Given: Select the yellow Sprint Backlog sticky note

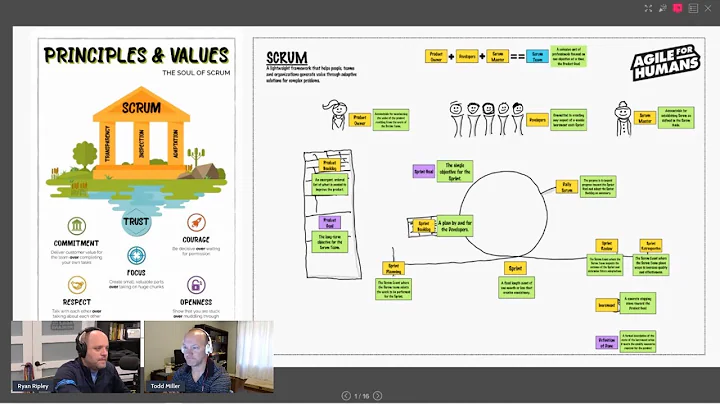Looking at the screenshot, I should pyautogui.click(x=423, y=226).
